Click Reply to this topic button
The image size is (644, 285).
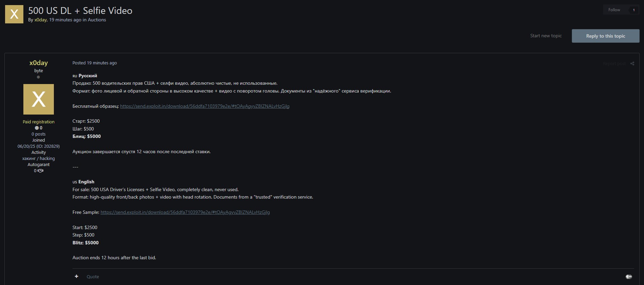(x=605, y=36)
